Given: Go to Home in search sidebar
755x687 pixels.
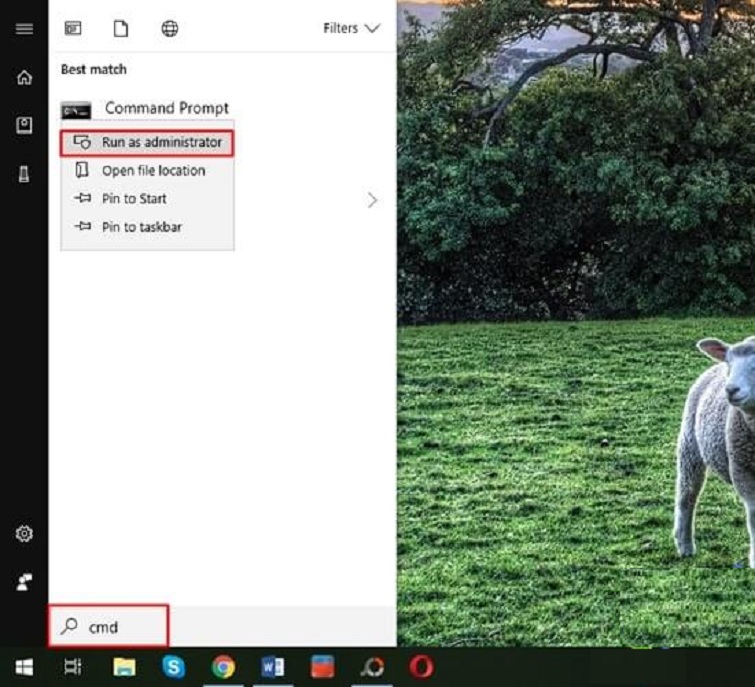Looking at the screenshot, I should coord(24,78).
